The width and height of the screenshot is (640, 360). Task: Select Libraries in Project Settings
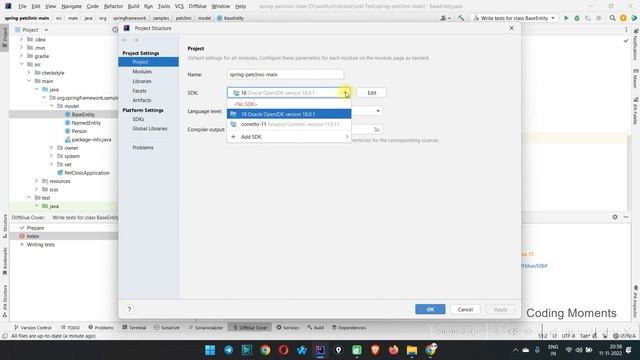tap(142, 81)
